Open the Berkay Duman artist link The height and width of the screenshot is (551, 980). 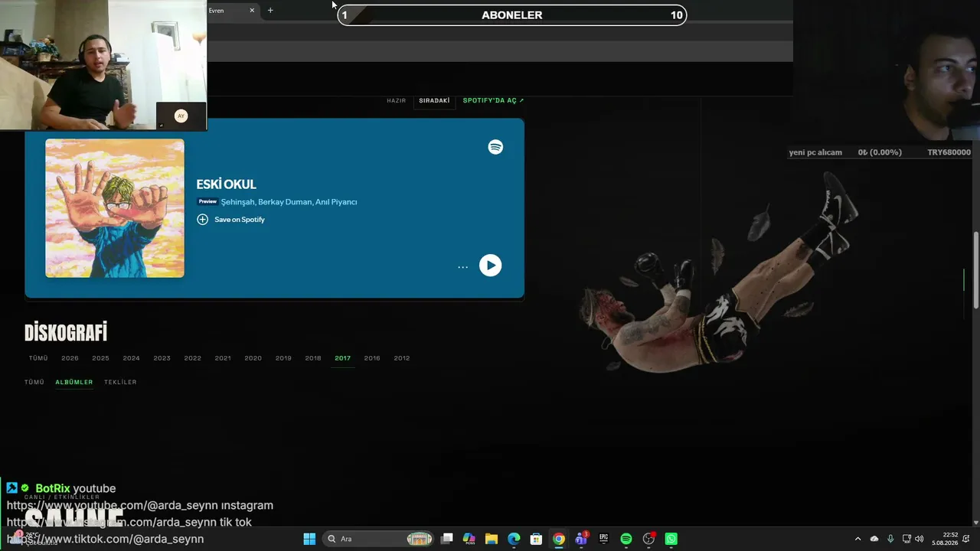pyautogui.click(x=285, y=202)
